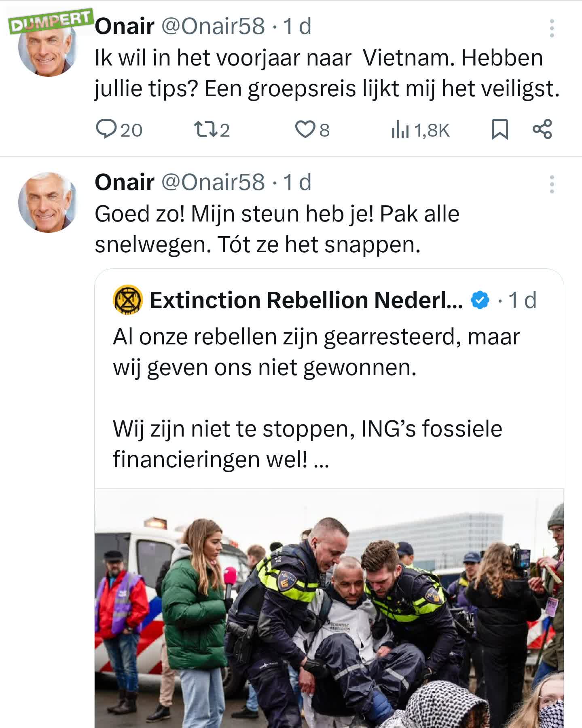
Task: Visit @Onair58 handle on first tweet
Action: point(213,26)
